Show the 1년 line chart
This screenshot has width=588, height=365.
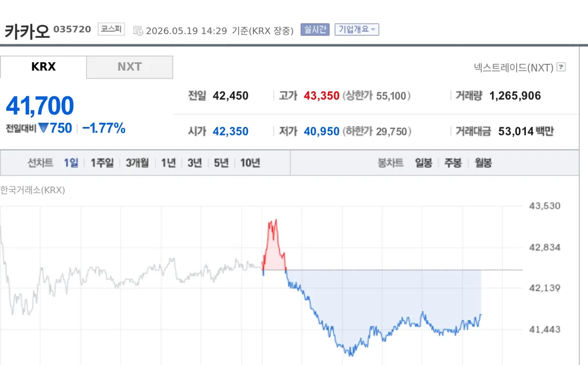[x=169, y=163]
